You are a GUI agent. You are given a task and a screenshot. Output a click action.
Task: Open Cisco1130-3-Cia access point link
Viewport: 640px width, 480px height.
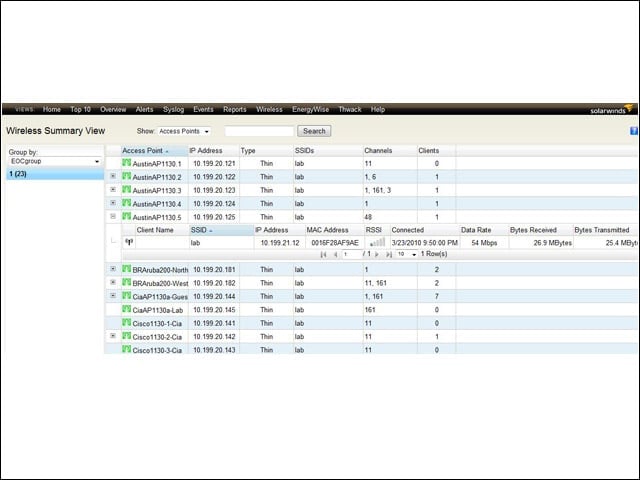[158, 350]
